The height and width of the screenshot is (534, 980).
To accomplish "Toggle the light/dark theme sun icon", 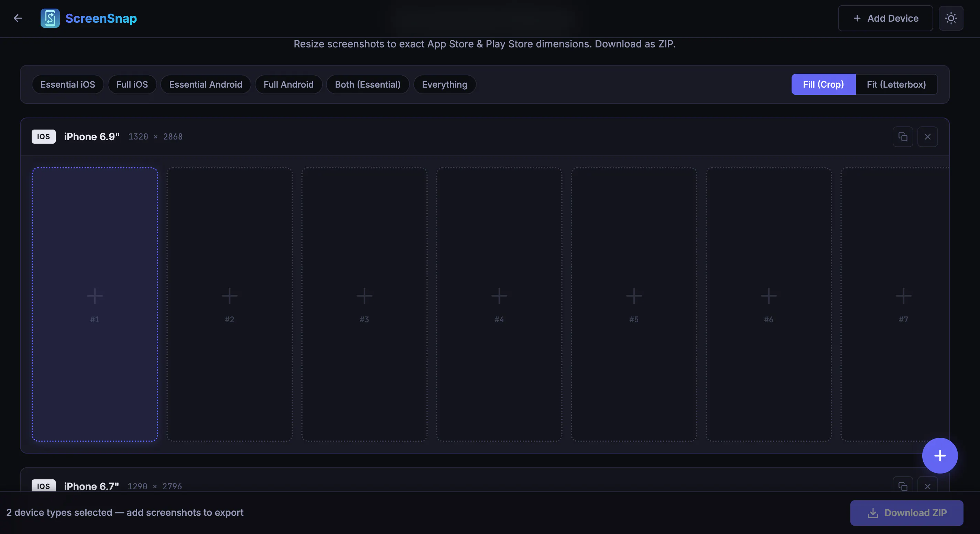I will (951, 18).
